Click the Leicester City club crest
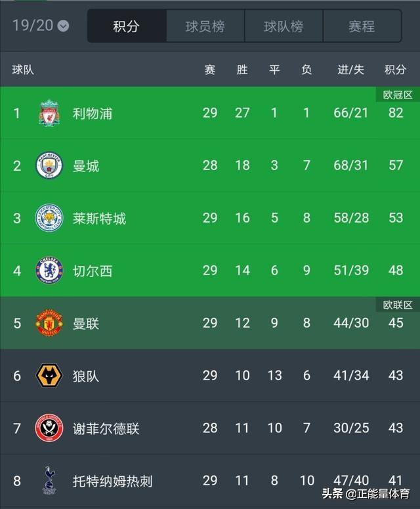Image resolution: width=420 pixels, height=509 pixels. pos(49,218)
